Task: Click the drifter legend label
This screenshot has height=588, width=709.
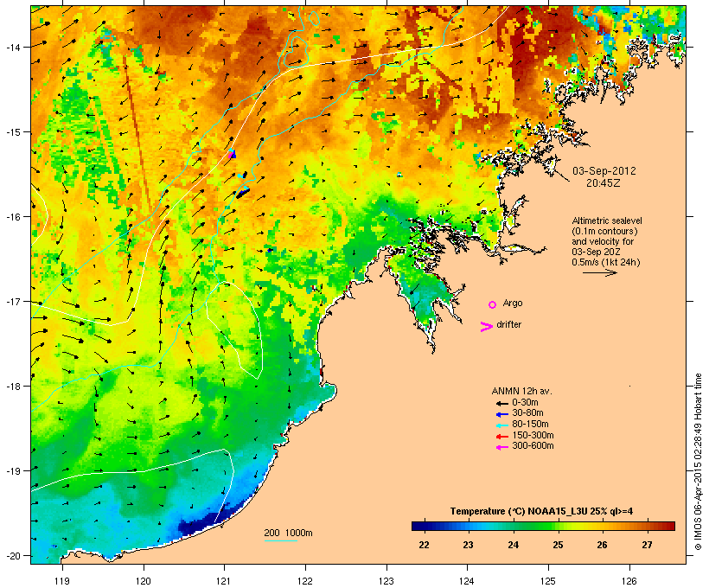Action: (x=508, y=325)
